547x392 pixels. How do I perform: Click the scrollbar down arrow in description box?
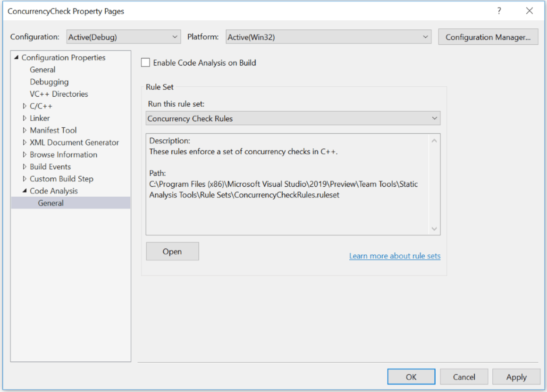coord(434,228)
